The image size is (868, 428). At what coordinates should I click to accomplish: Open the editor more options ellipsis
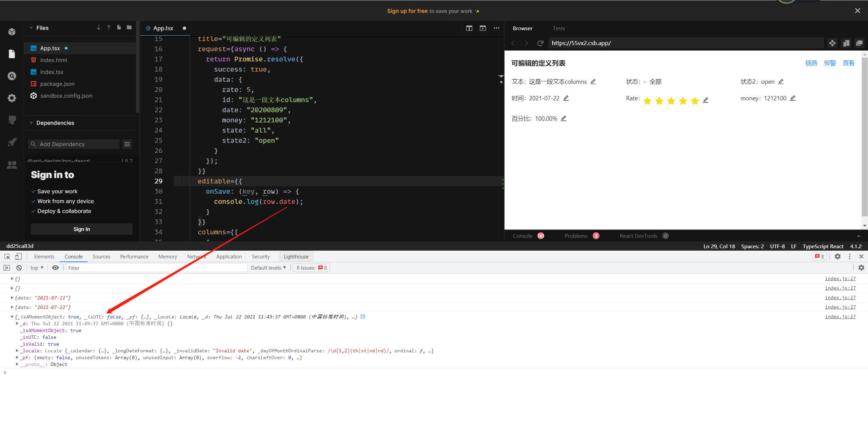pyautogui.click(x=496, y=28)
